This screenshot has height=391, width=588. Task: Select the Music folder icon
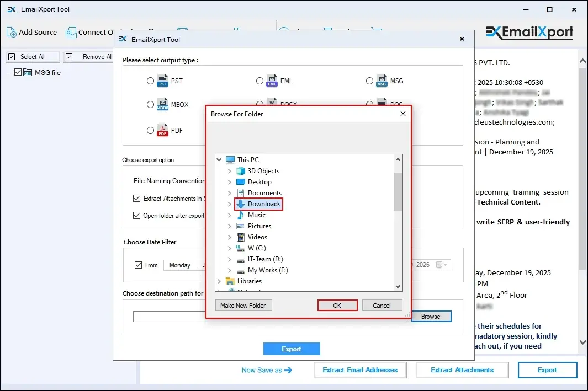pyautogui.click(x=241, y=215)
